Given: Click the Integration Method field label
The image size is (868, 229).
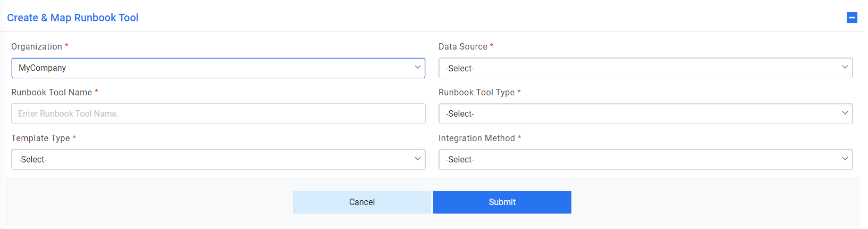Looking at the screenshot, I should click(477, 138).
